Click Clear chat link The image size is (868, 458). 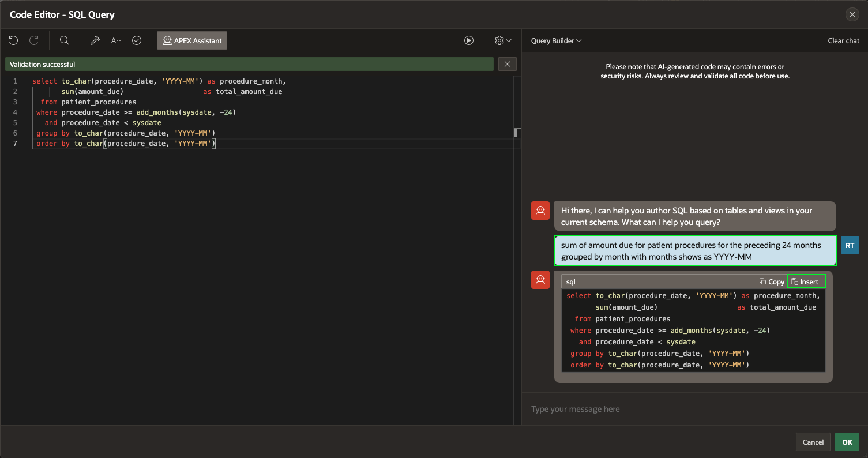pyautogui.click(x=843, y=41)
